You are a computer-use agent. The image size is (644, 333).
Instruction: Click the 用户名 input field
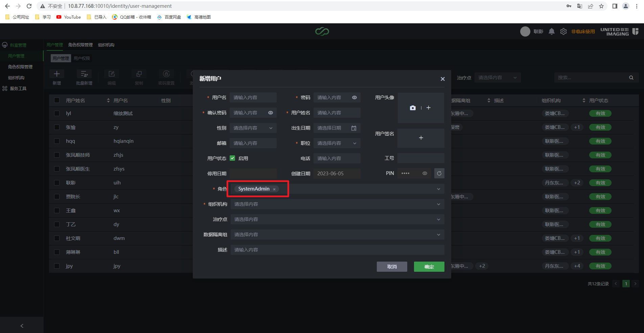(x=253, y=97)
